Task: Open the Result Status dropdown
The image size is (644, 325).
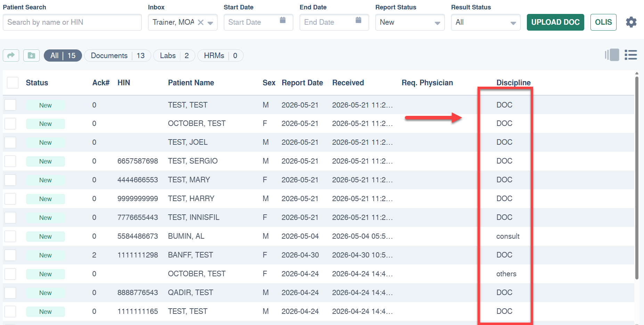Action: tap(486, 22)
